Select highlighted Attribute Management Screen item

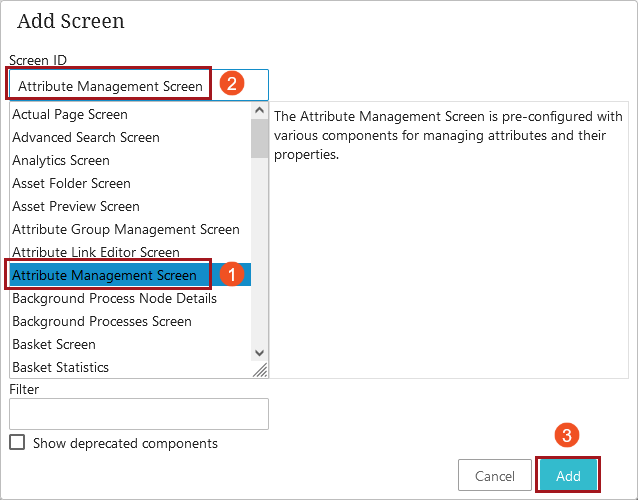tap(130, 275)
